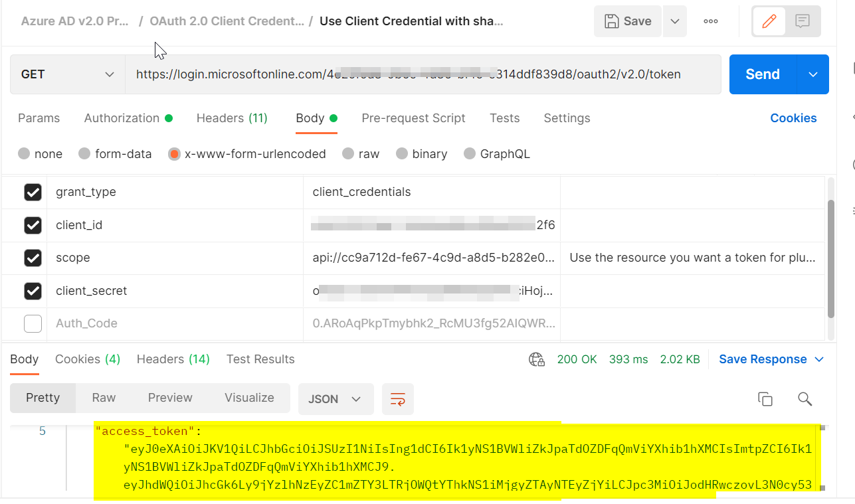The height and width of the screenshot is (504, 855).
Task: Switch to the Params tab
Action: click(39, 118)
